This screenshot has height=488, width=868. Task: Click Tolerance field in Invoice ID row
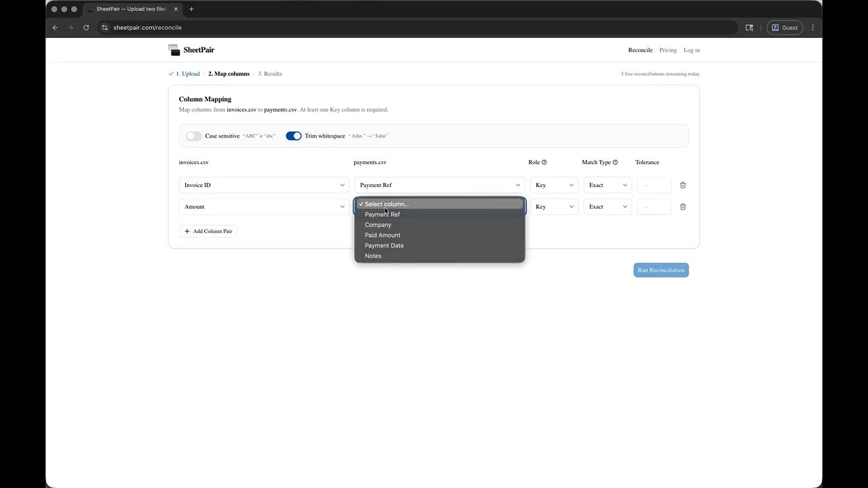(x=654, y=185)
